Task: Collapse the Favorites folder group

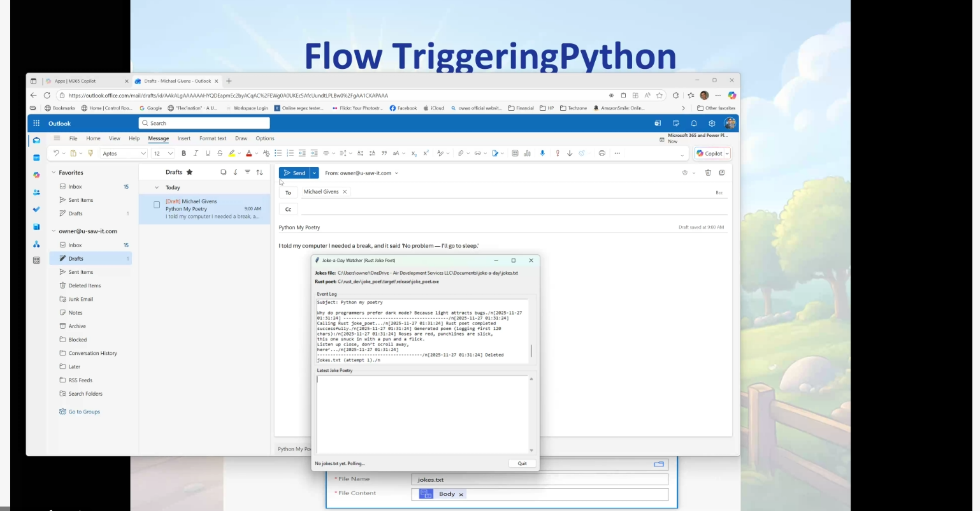Action: point(54,173)
